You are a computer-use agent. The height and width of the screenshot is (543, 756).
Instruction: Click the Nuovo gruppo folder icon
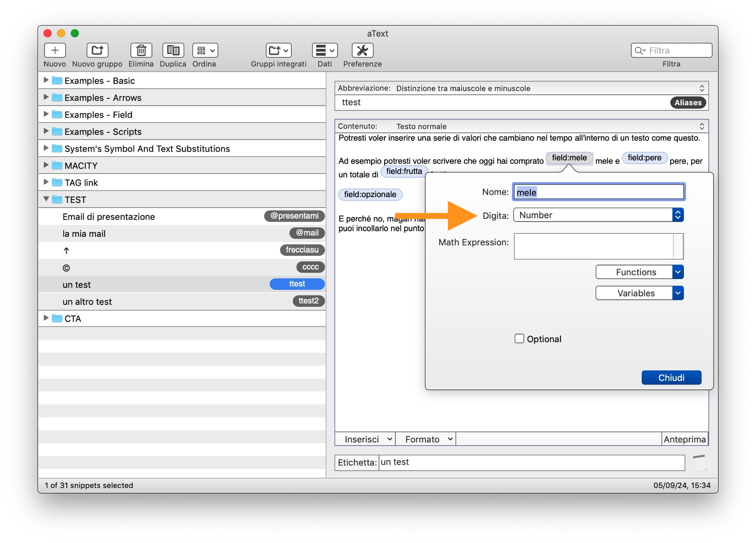(x=97, y=50)
